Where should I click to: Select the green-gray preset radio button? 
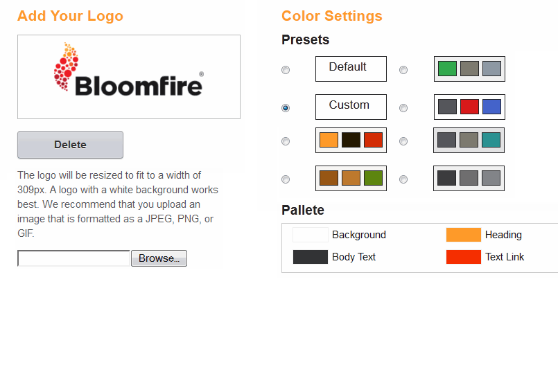pyautogui.click(x=403, y=70)
